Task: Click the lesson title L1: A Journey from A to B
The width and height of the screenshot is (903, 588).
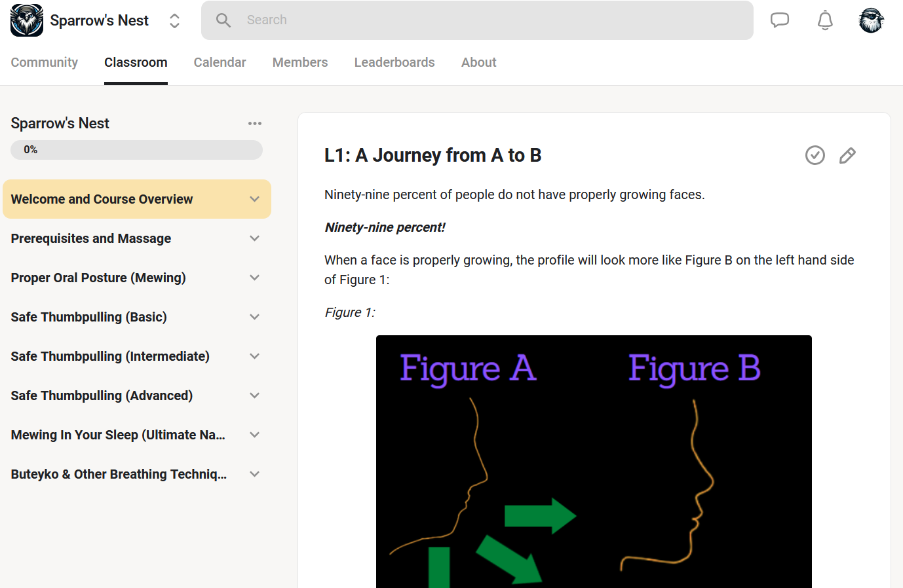Action: point(432,155)
